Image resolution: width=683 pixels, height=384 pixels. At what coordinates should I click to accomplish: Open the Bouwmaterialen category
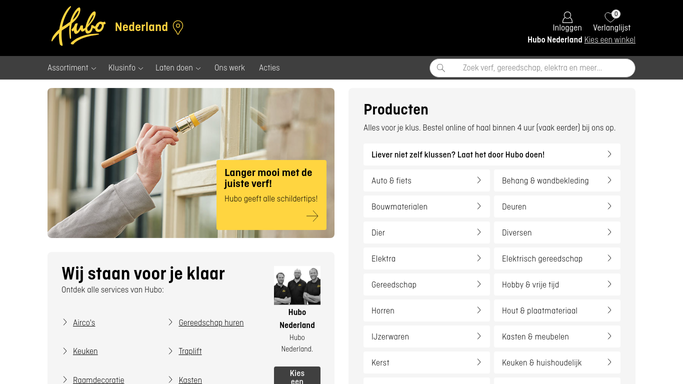point(426,207)
